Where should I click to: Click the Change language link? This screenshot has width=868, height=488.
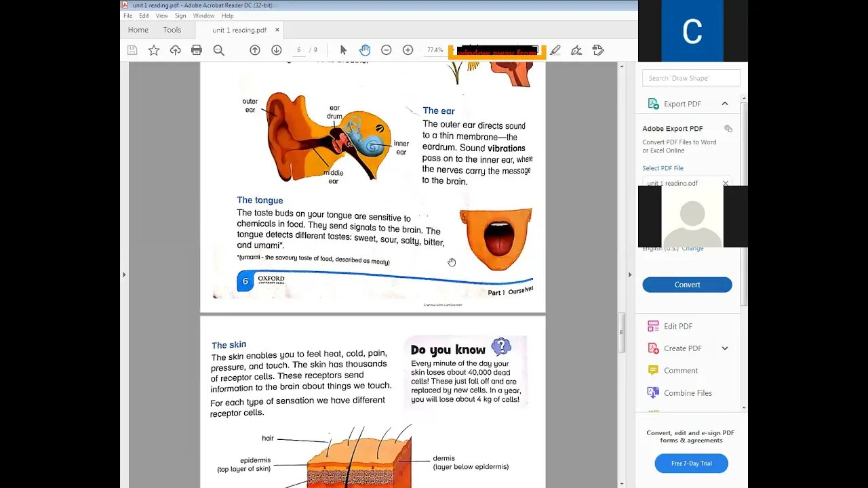(x=692, y=249)
